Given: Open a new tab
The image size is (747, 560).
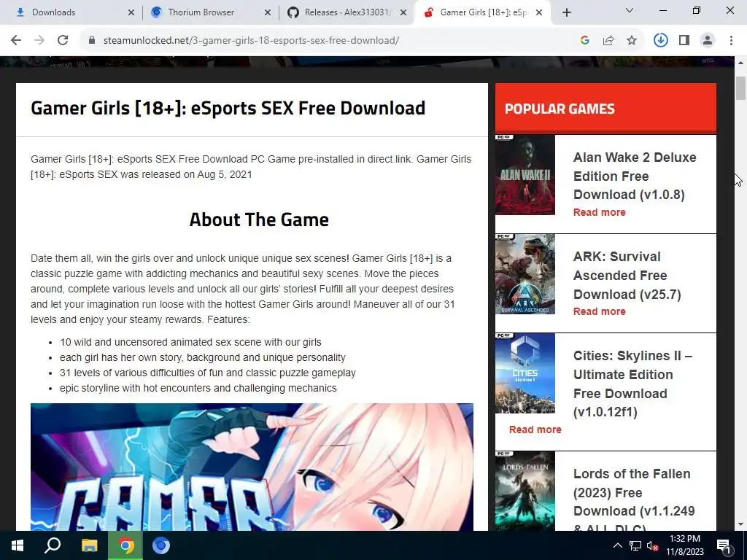Looking at the screenshot, I should (566, 12).
